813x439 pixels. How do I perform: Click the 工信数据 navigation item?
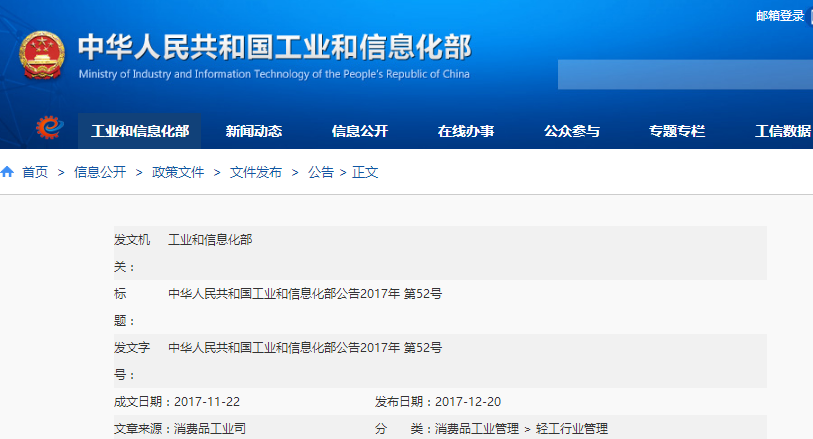point(783,131)
